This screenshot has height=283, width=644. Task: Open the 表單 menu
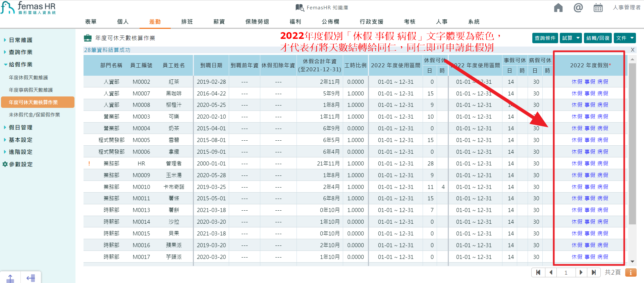pyautogui.click(x=91, y=21)
